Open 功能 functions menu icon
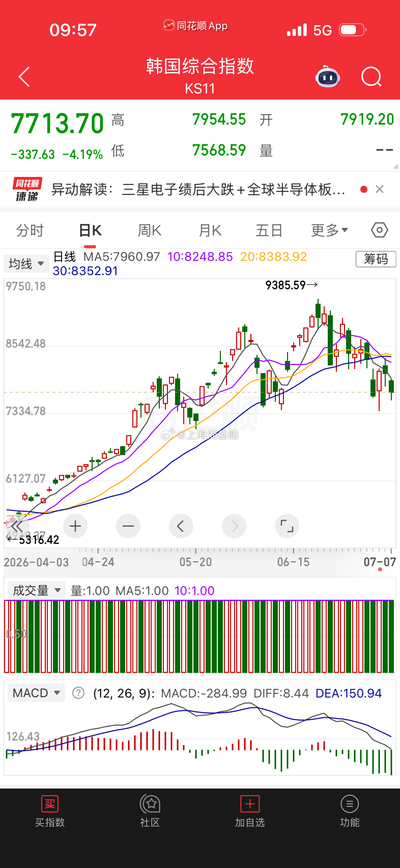 pos(350,811)
